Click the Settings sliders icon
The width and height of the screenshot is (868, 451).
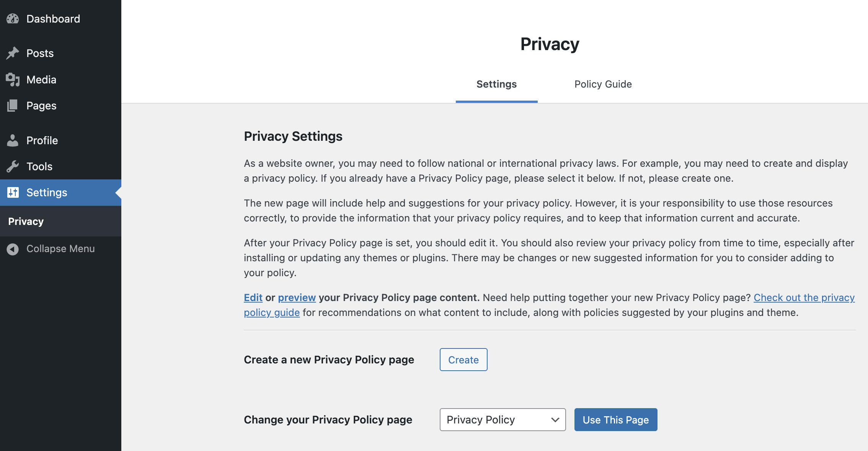click(13, 192)
